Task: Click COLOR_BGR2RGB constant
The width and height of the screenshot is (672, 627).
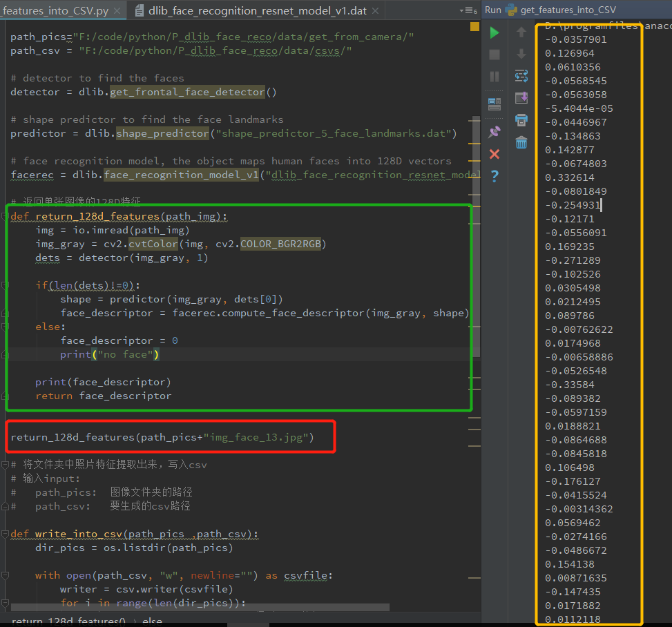Action: [280, 244]
